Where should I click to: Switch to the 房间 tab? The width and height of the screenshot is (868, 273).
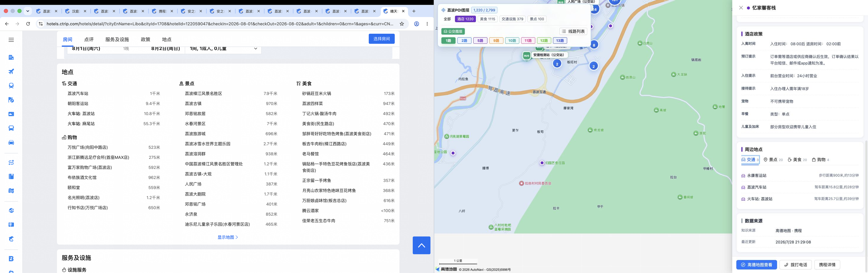(x=67, y=39)
